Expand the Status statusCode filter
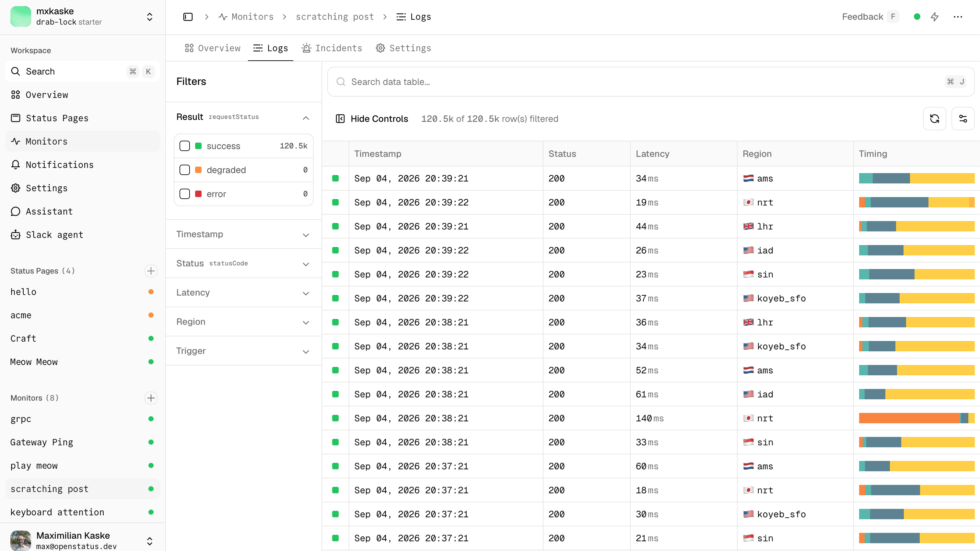This screenshot has height=551, width=980. [x=243, y=264]
